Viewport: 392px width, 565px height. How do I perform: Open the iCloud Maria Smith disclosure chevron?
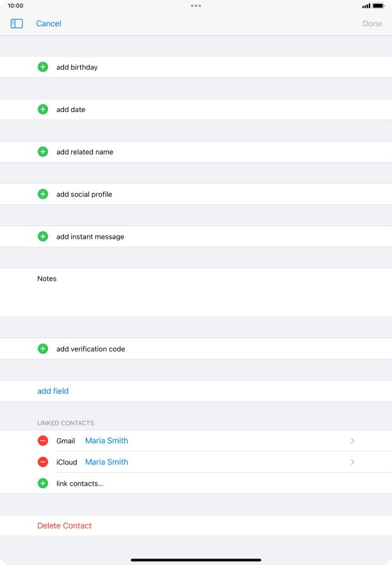click(x=352, y=462)
